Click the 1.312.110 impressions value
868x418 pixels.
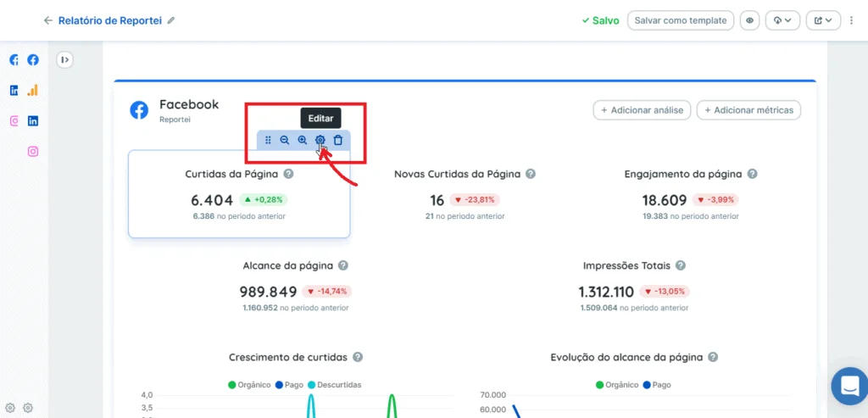click(607, 292)
